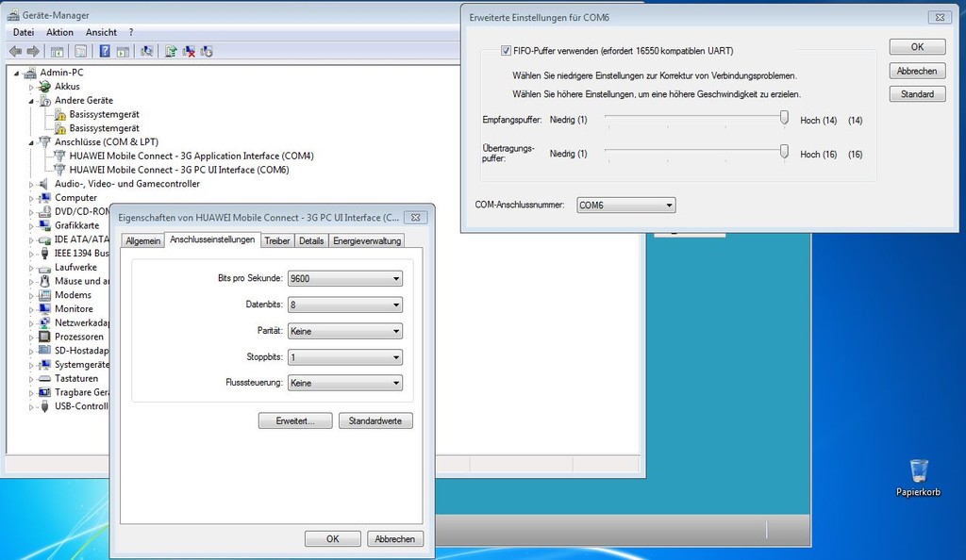Click the Grafikkarte display icon
966x560 pixels.
(44, 226)
